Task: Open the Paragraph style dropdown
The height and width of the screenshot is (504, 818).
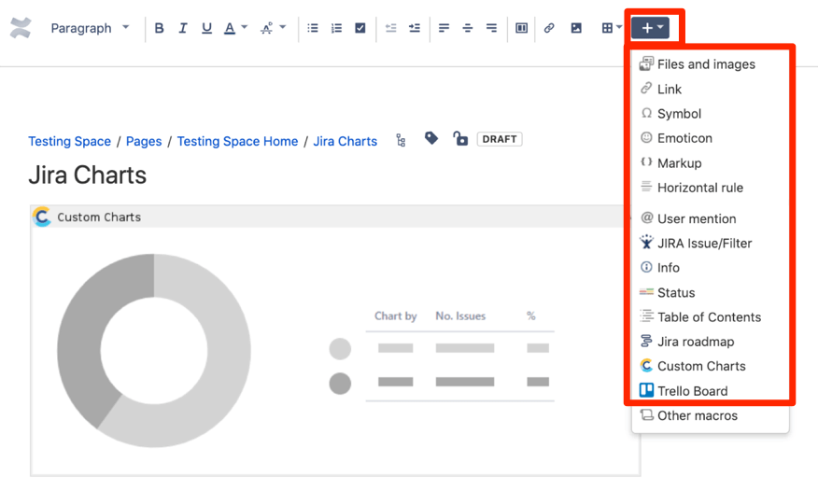Action: [x=90, y=28]
